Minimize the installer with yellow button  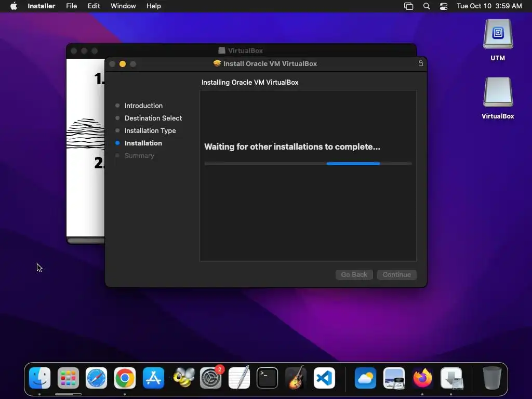(x=123, y=64)
